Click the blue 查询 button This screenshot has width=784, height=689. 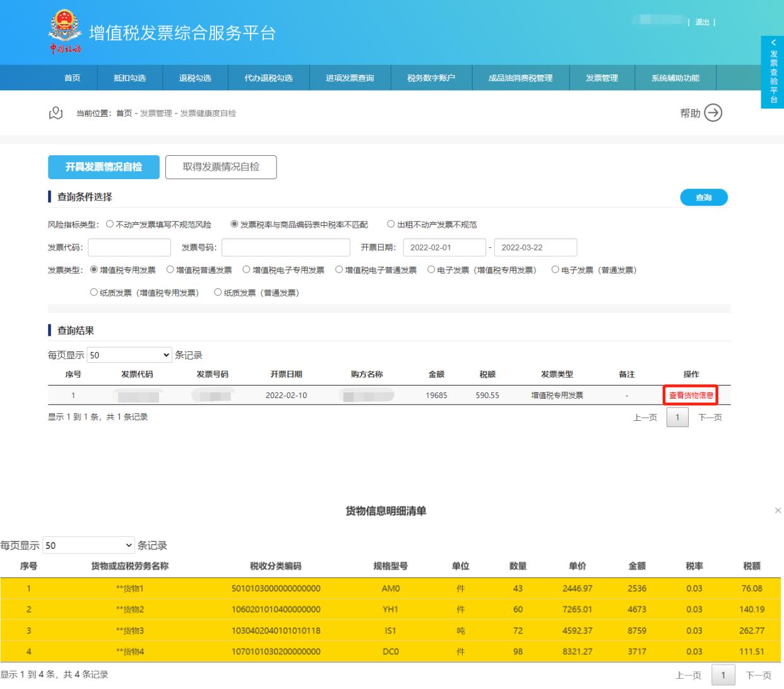point(703,197)
